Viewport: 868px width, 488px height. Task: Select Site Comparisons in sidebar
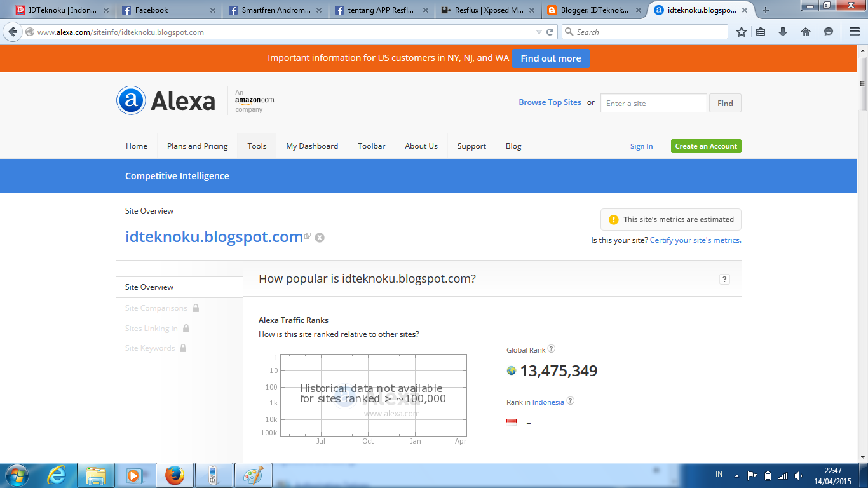[156, 308]
